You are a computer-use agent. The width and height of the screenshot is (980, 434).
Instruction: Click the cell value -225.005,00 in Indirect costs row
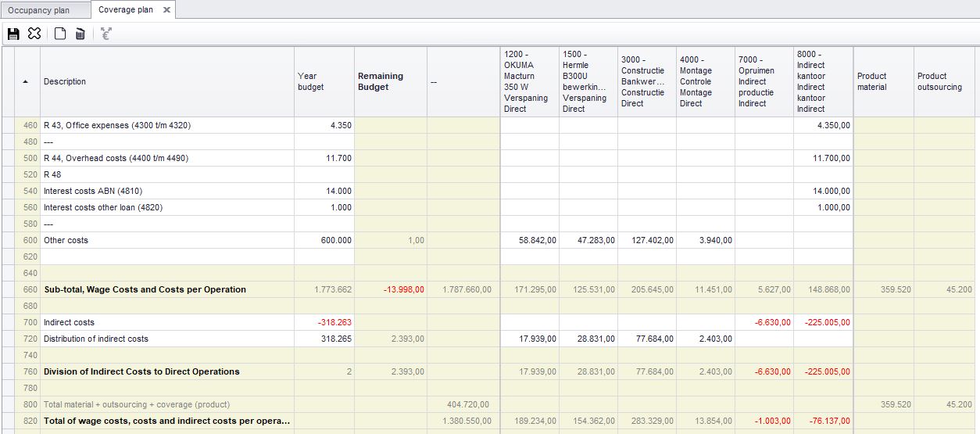pyautogui.click(x=824, y=322)
